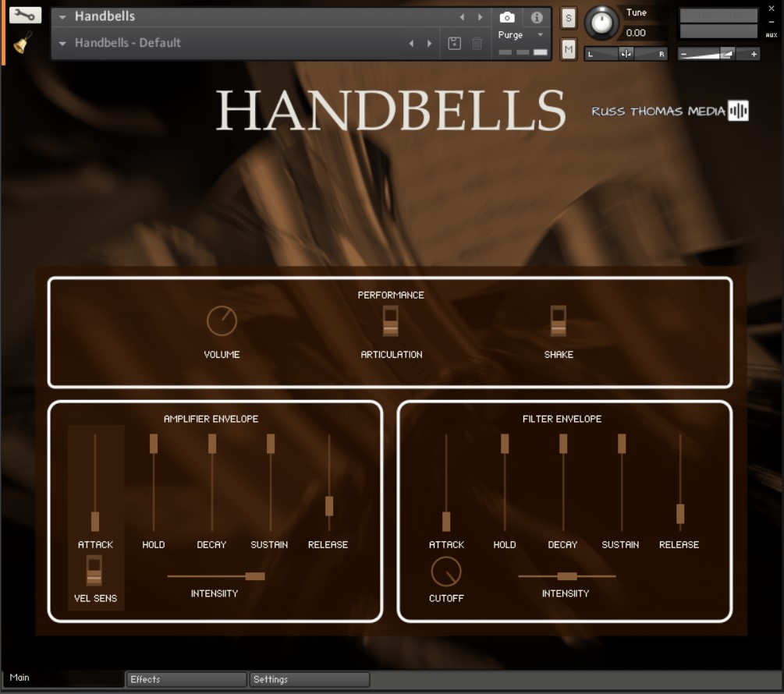Click the Handbells - Default snapshot name
Image resolution: width=784 pixels, height=694 pixels.
pos(127,43)
